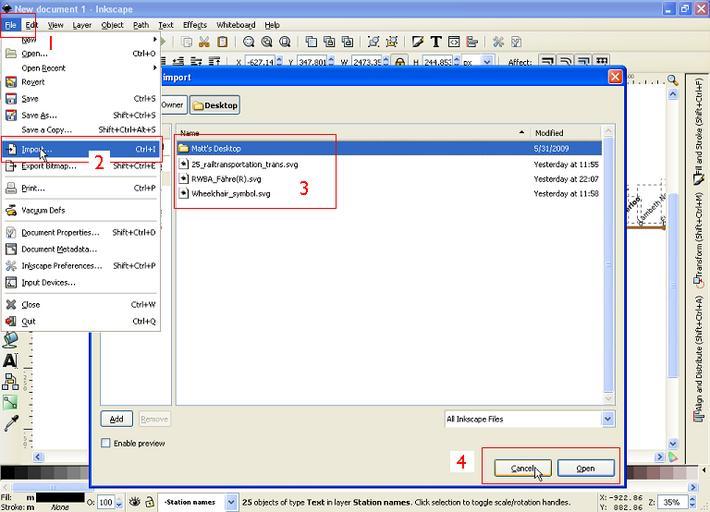Click the Ungroup objects icon
Viewport: 710px width, 512px height.
click(x=392, y=42)
